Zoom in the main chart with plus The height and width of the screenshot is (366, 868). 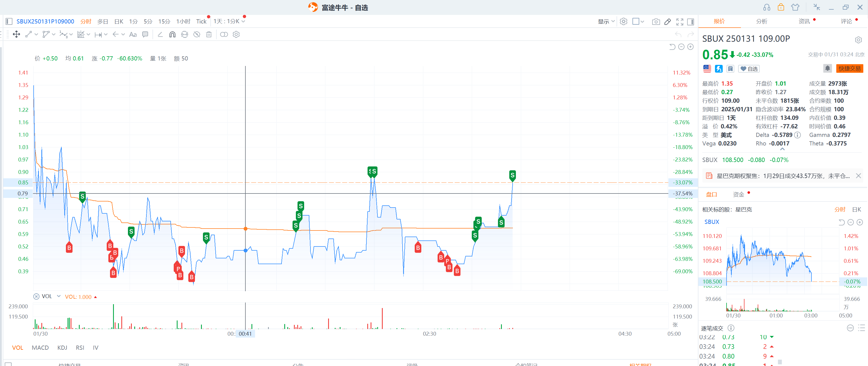[x=690, y=47]
